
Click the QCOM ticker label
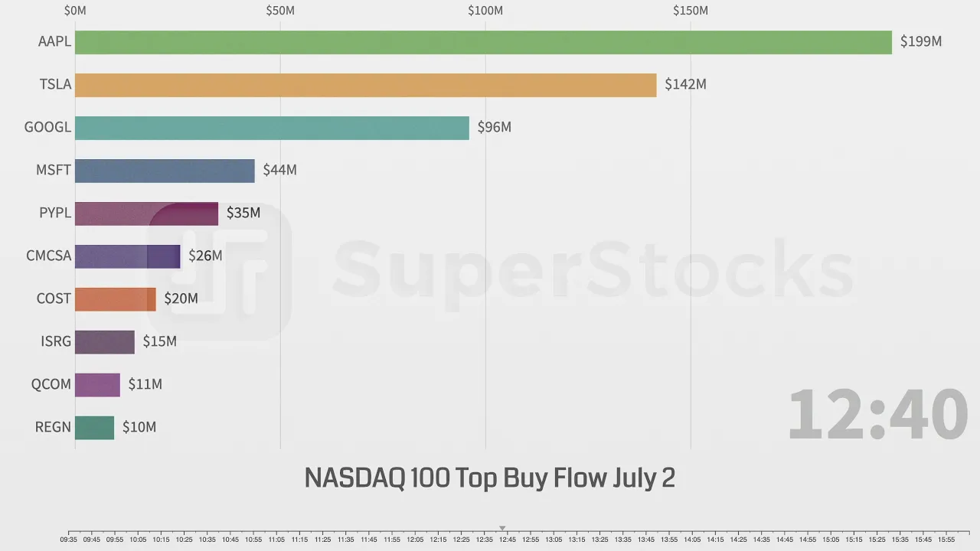[x=51, y=384]
